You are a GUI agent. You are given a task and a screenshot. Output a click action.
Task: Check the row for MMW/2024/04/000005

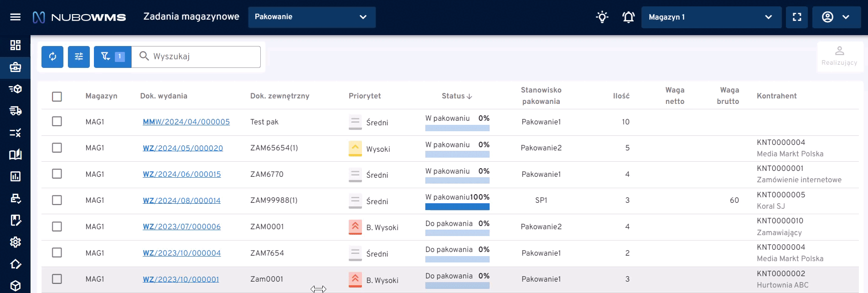[x=57, y=122]
